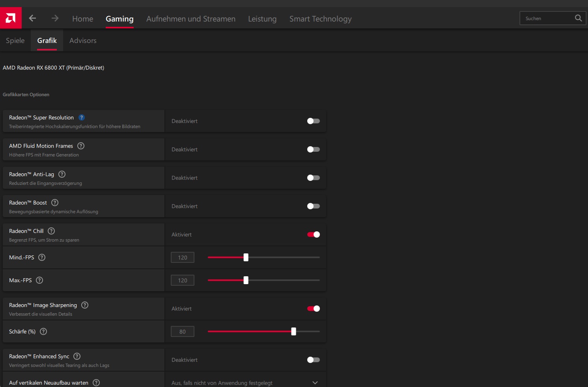
Task: Open the Home tab
Action: click(x=83, y=19)
